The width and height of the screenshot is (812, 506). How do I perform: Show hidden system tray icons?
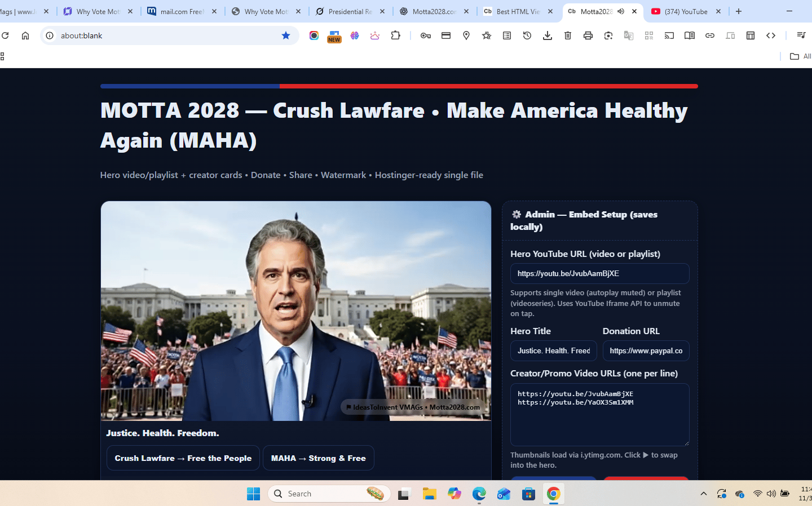tap(704, 494)
